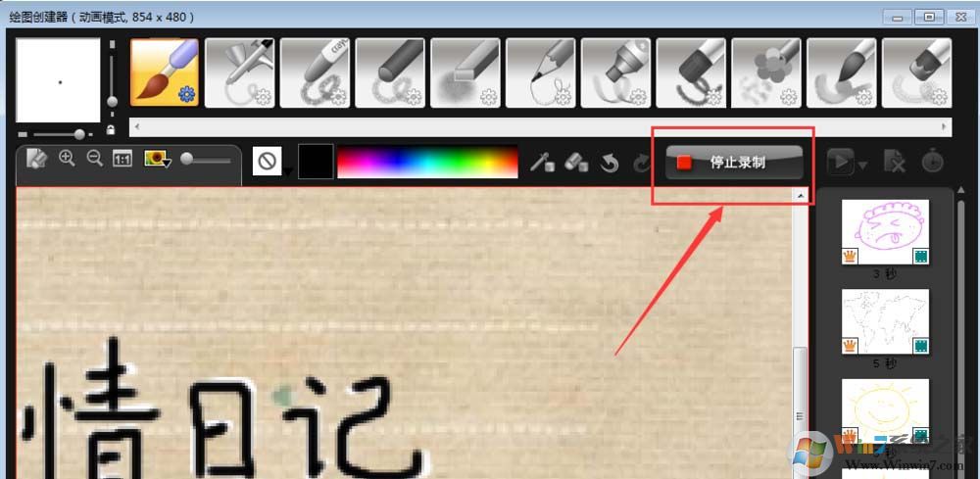
Task: Pick a color from the rainbow spectrum bar
Action: click(x=427, y=162)
